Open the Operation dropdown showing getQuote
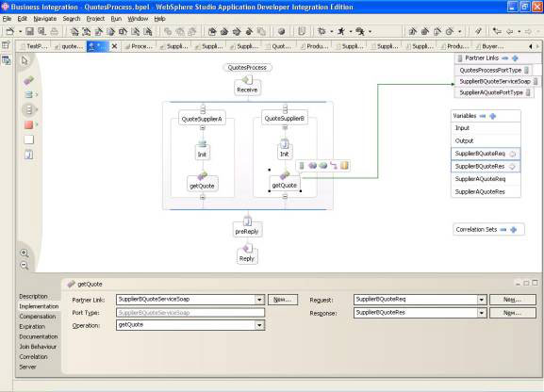Image resolution: width=544 pixels, height=392 pixels. point(259,325)
